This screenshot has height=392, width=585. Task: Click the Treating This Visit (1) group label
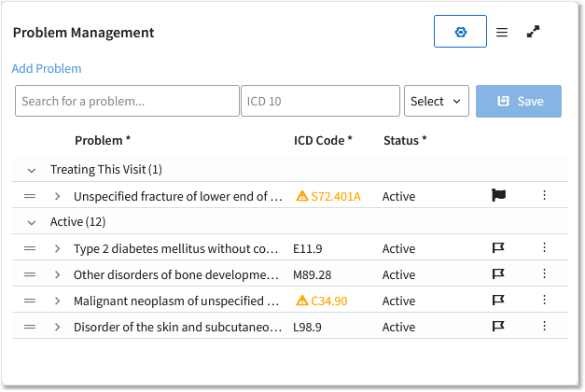pos(106,170)
